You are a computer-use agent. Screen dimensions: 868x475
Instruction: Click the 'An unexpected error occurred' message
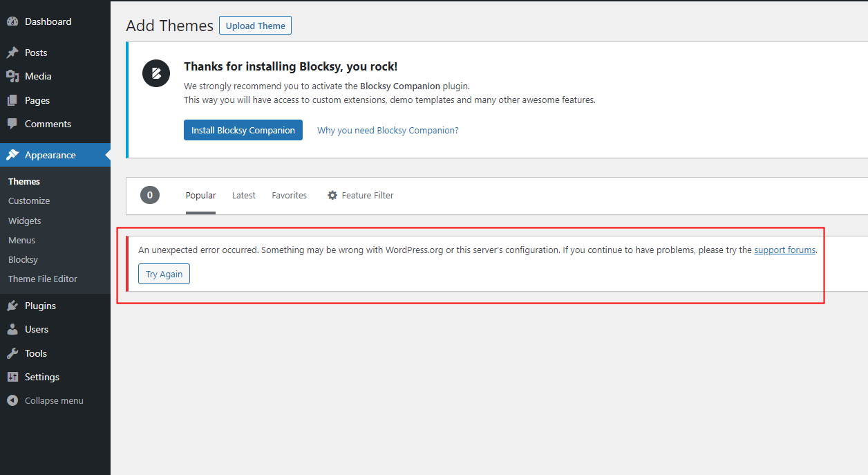[x=478, y=250]
